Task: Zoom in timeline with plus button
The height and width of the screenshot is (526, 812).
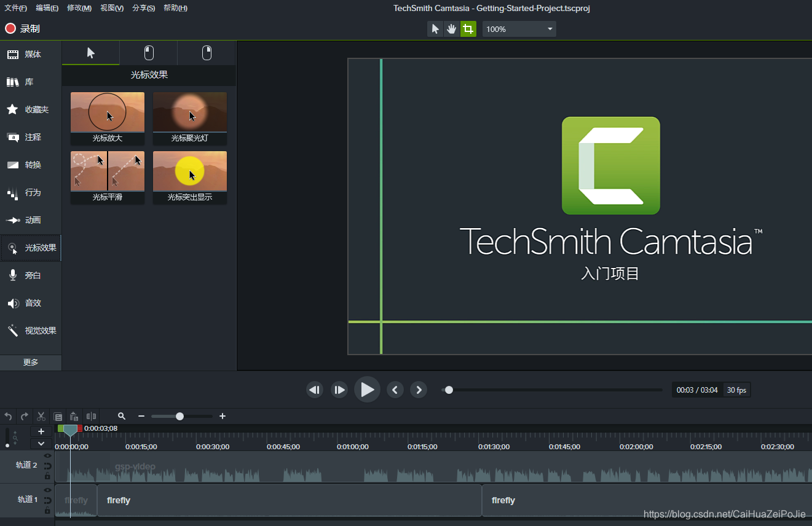Action: (x=223, y=416)
